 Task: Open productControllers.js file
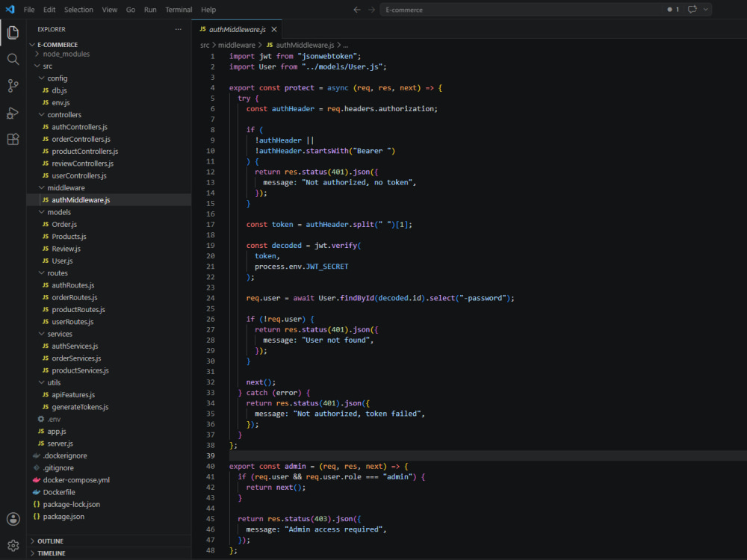point(85,152)
